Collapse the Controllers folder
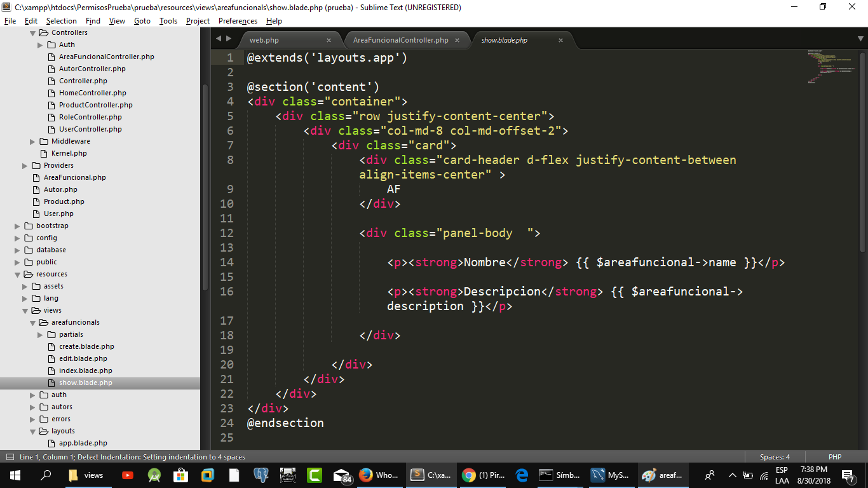Screen dimensions: 868x488 click(x=33, y=32)
